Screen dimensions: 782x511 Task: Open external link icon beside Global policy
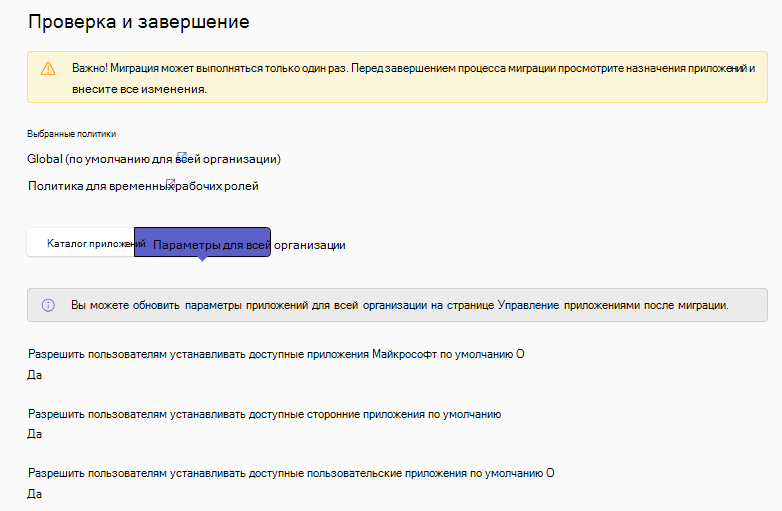pos(182,156)
